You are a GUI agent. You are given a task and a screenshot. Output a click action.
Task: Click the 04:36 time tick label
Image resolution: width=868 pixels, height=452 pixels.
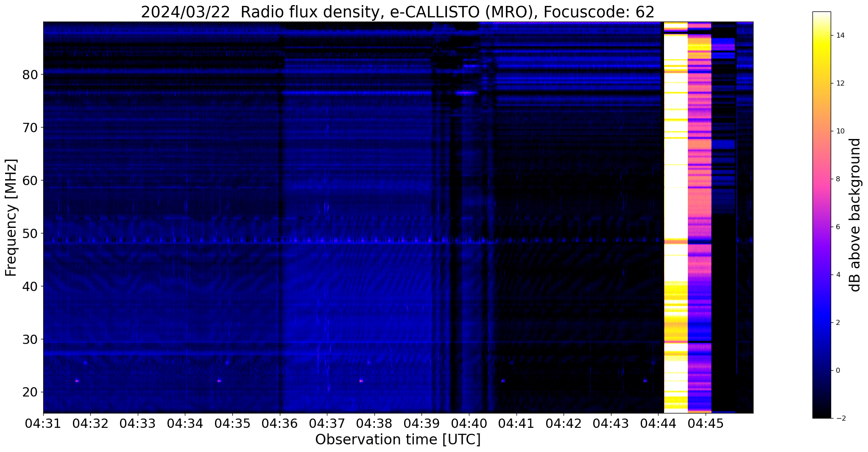[x=280, y=423]
